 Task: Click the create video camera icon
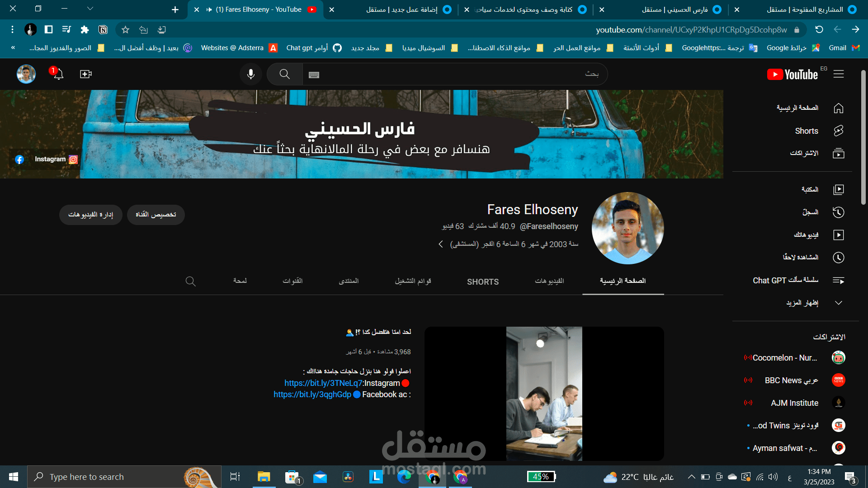click(86, 74)
